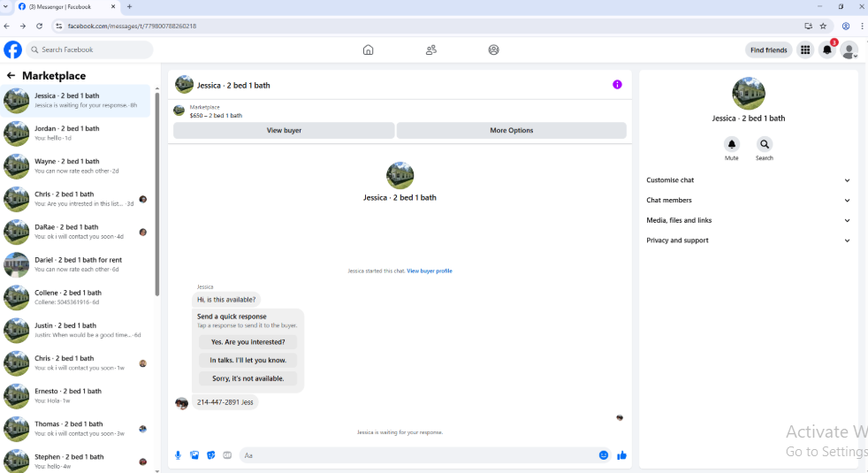View site information icon in address bar
The image size is (868, 473).
click(58, 26)
